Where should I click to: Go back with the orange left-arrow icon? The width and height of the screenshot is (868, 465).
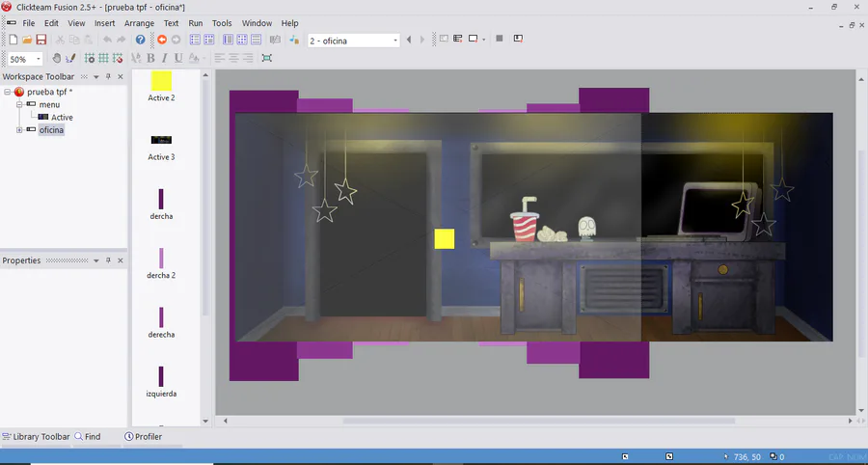(162, 40)
